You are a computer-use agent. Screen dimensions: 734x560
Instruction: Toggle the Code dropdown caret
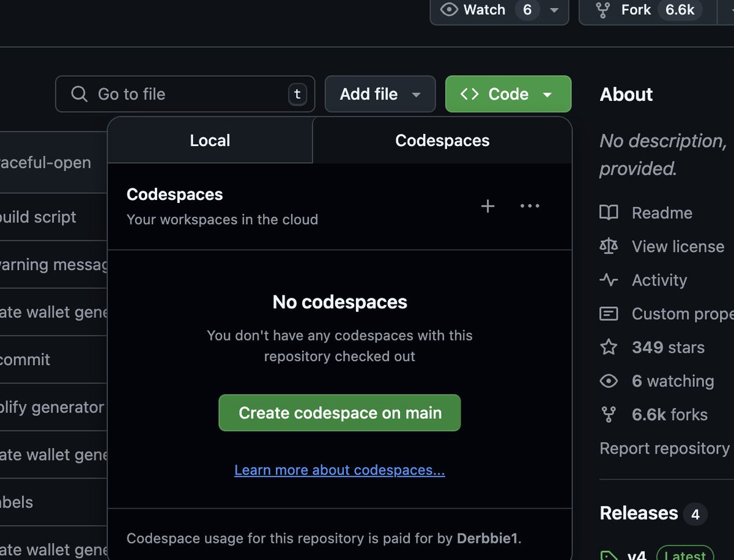[x=547, y=95]
